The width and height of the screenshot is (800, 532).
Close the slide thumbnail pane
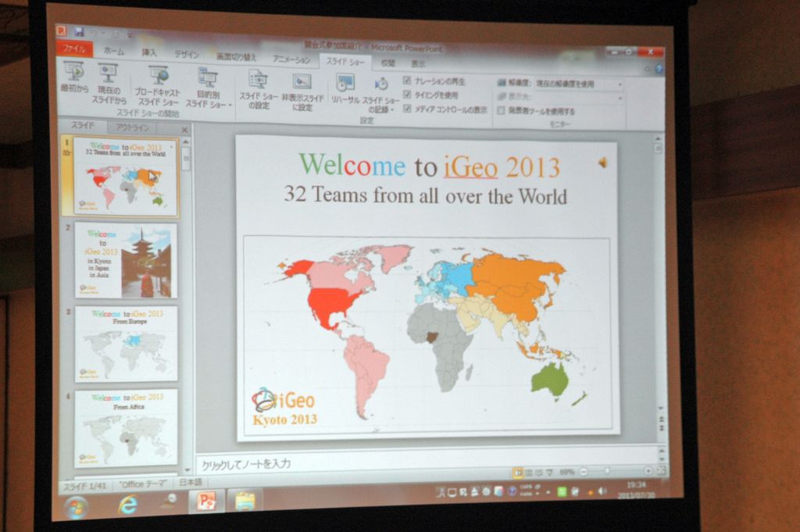pyautogui.click(x=184, y=130)
